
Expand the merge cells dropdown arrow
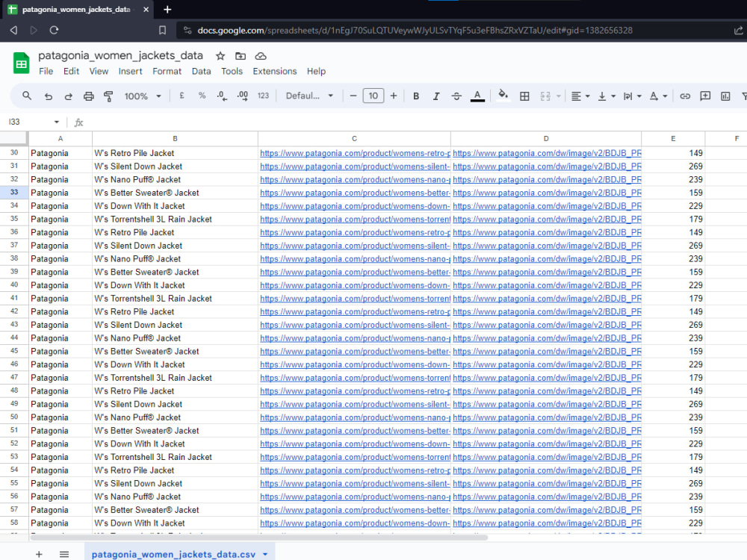point(558,96)
